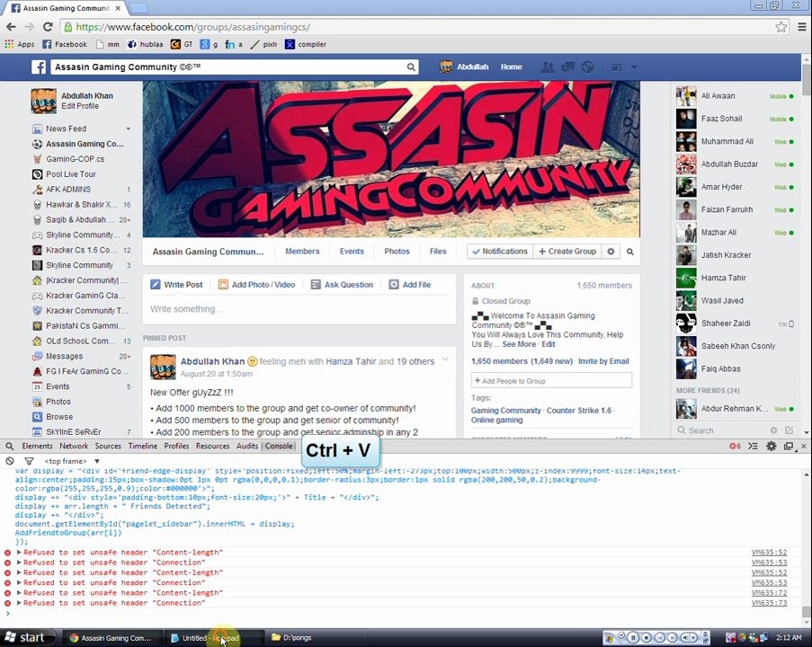This screenshot has width=812, height=647.
Task: Click in the Write something post box
Action: click(299, 309)
